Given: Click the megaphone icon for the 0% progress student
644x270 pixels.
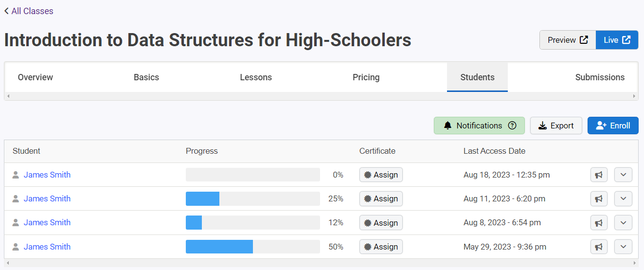Looking at the screenshot, I should pos(599,175).
